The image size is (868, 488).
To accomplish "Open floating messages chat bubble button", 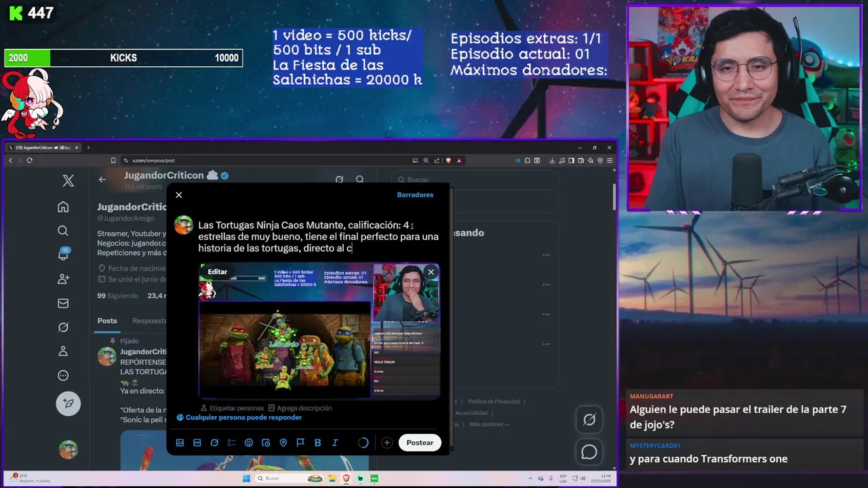I will point(589,452).
